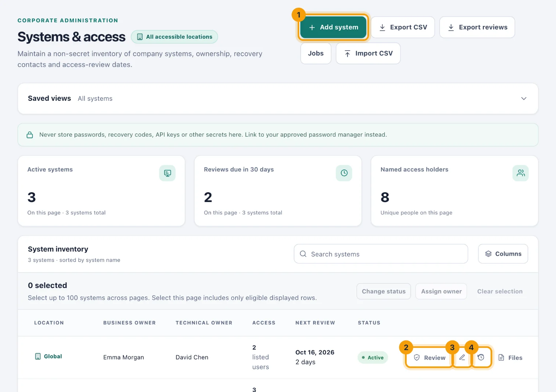
Task: Focus the Search systems field
Action: pos(381,254)
